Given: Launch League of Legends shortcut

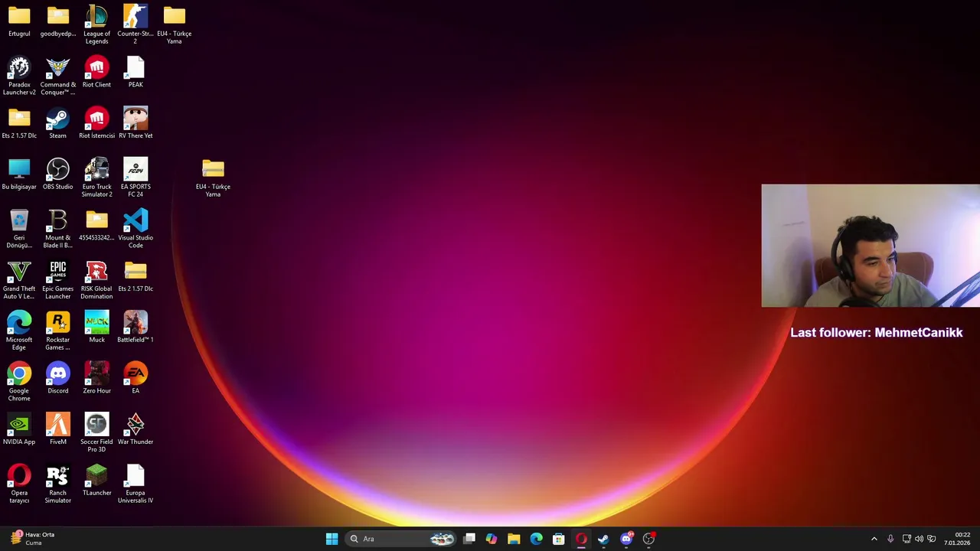Looking at the screenshot, I should (96, 24).
